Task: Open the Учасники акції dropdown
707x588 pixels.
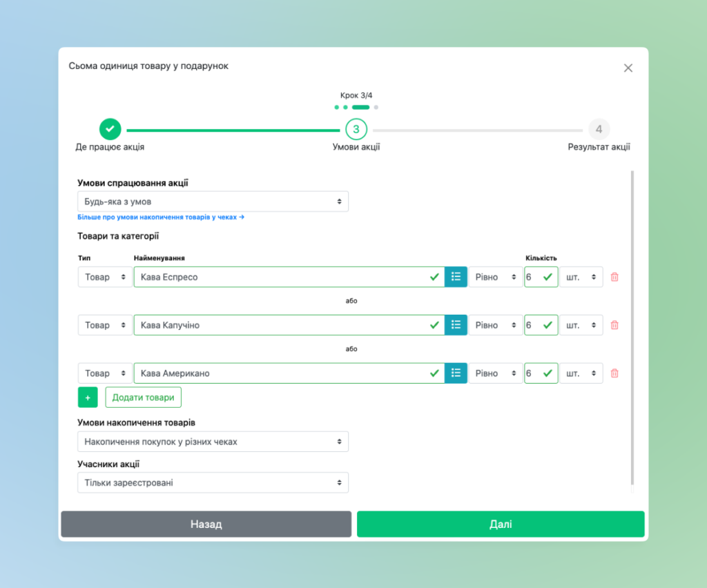Action: point(213,482)
